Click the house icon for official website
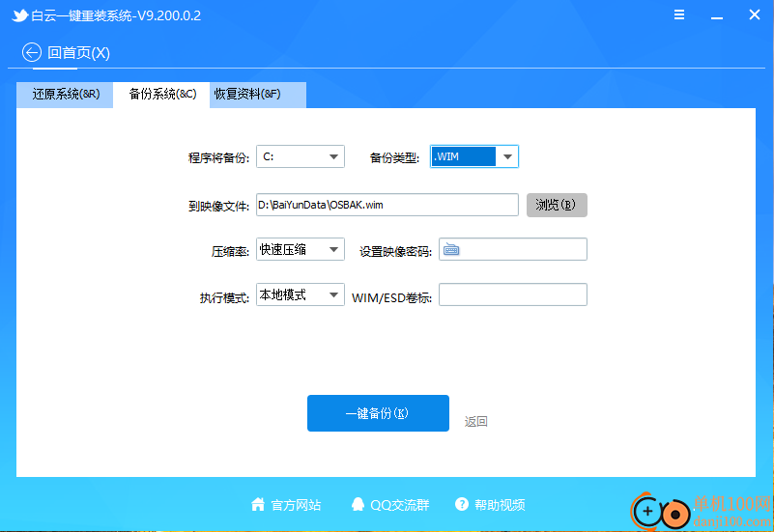The width and height of the screenshot is (774, 532). click(258, 504)
